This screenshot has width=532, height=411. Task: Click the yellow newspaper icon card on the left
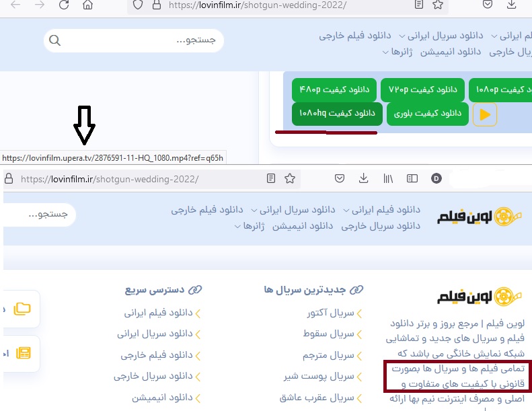(23, 353)
